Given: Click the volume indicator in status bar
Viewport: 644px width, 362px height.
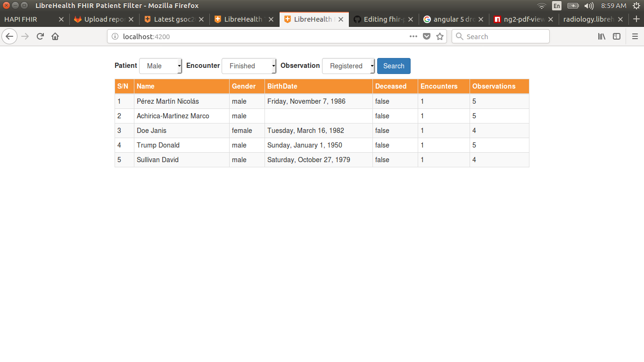Looking at the screenshot, I should tap(590, 6).
